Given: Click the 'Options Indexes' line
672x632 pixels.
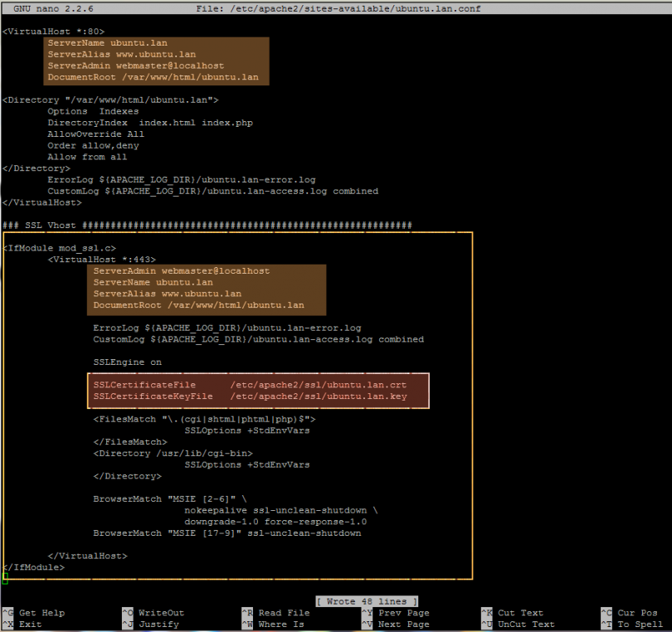Looking at the screenshot, I should click(93, 111).
